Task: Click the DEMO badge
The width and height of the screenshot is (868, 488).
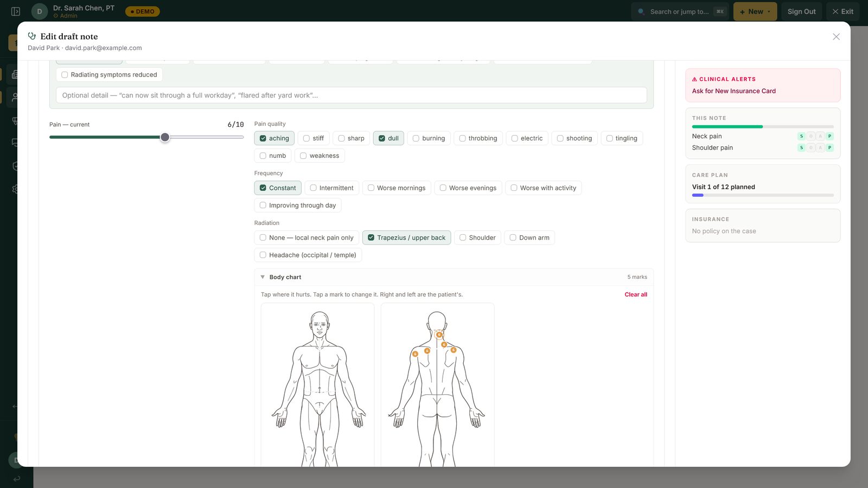Action: (x=143, y=11)
